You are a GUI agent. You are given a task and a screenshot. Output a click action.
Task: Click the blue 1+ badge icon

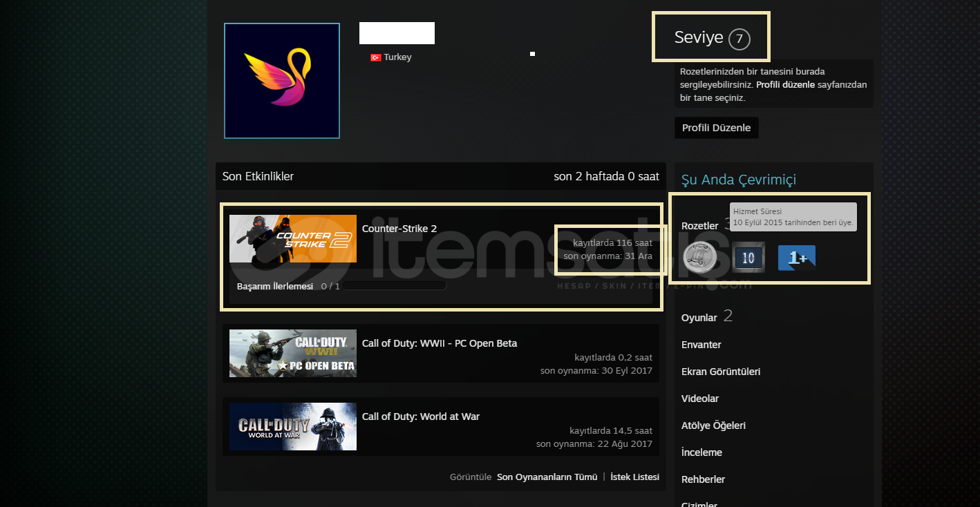(x=797, y=258)
